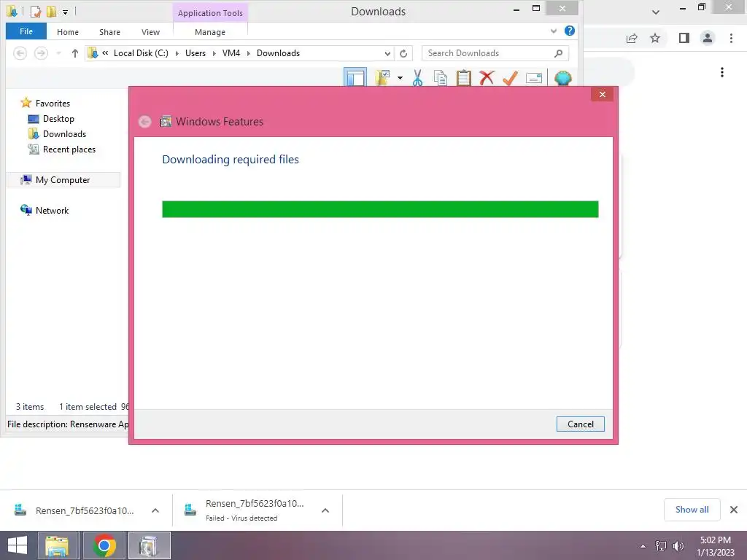Open the Chrome three-dot menu
The image size is (747, 560).
point(731,38)
